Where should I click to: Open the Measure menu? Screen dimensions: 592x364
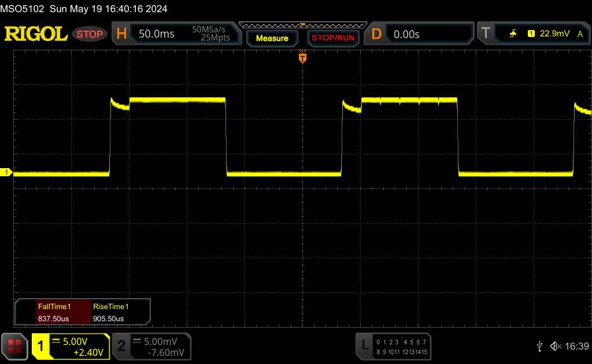coord(272,38)
